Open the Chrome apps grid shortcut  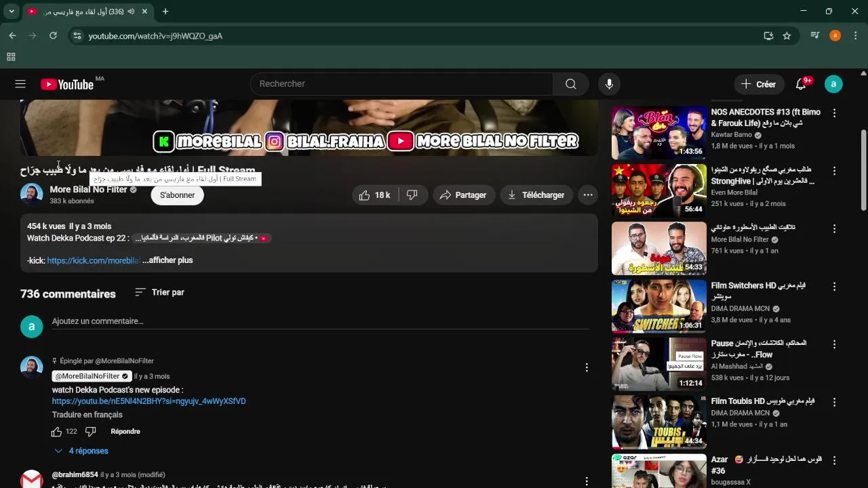[11, 57]
